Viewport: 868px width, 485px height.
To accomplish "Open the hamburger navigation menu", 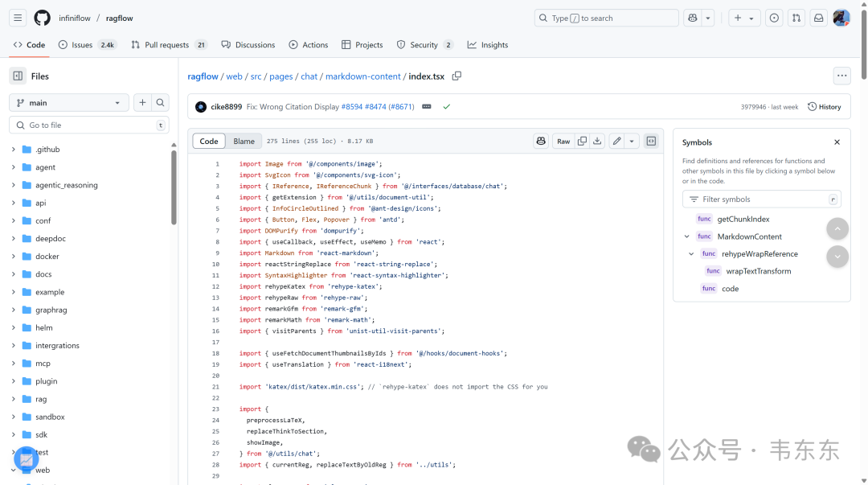I will [x=18, y=18].
